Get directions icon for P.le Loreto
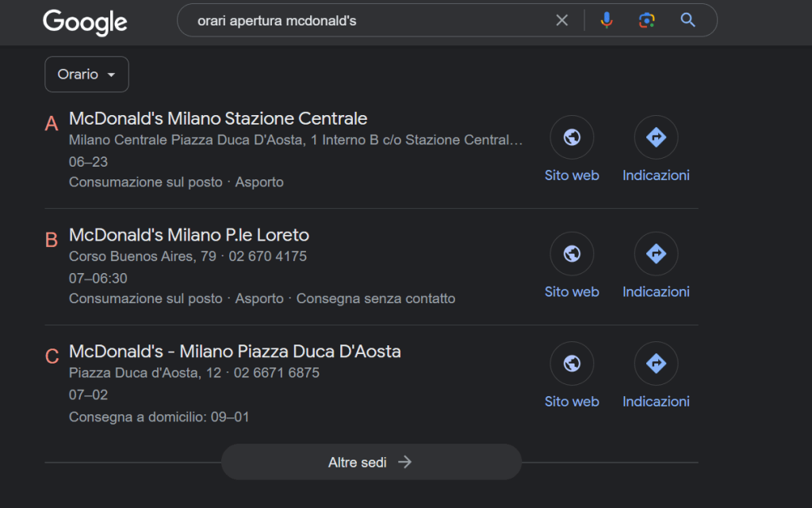 (656, 254)
